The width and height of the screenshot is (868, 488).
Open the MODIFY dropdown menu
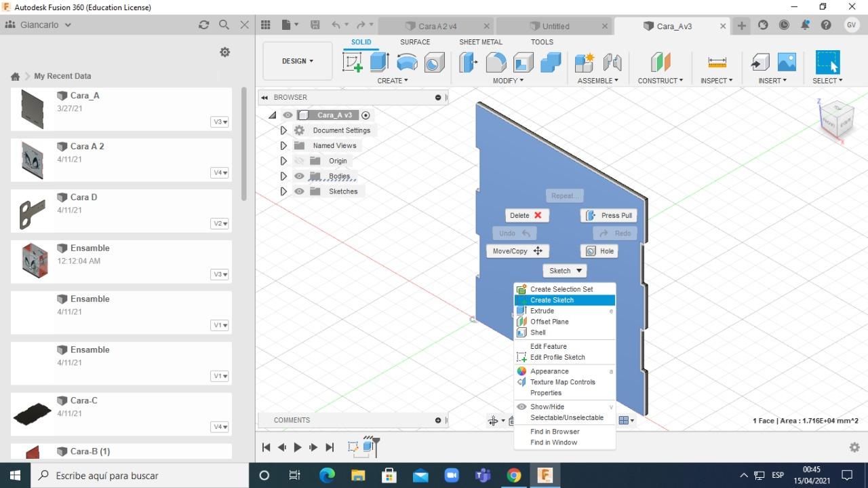coord(508,81)
